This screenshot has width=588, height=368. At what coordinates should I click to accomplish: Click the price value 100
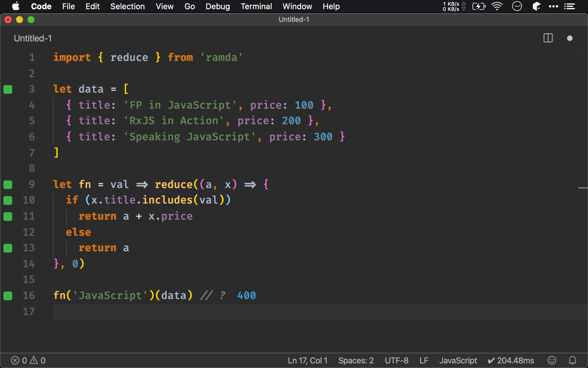(x=304, y=105)
